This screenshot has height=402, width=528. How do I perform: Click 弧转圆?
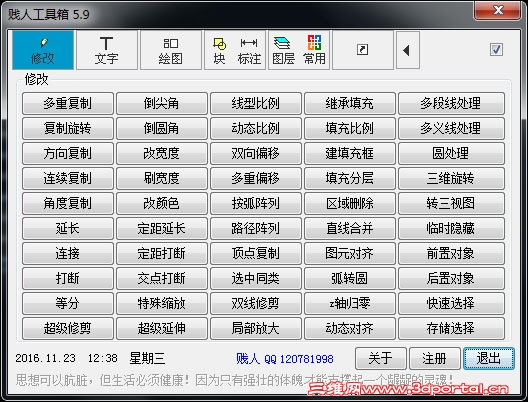tap(350, 278)
